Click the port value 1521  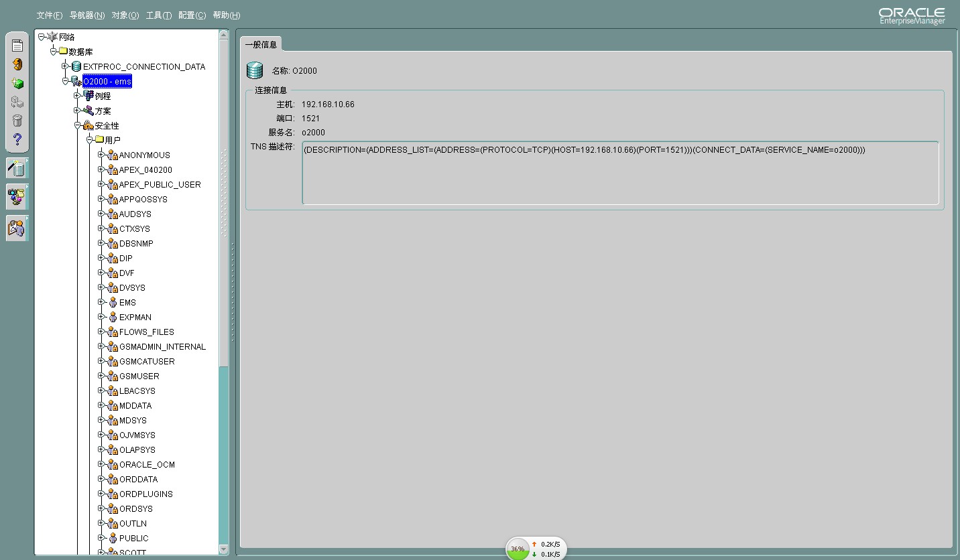click(311, 119)
